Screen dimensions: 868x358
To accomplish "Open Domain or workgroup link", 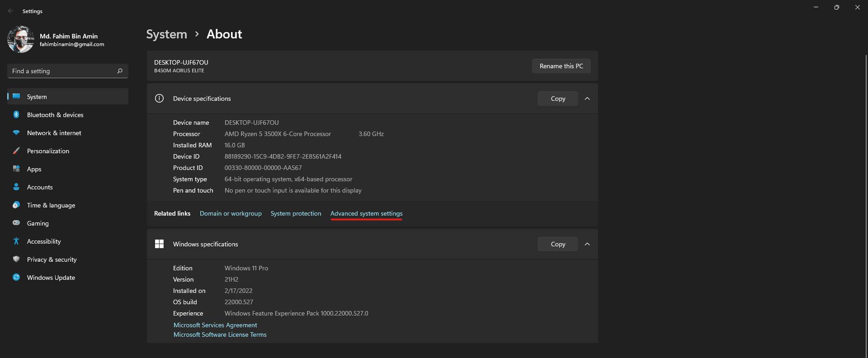I will (231, 213).
